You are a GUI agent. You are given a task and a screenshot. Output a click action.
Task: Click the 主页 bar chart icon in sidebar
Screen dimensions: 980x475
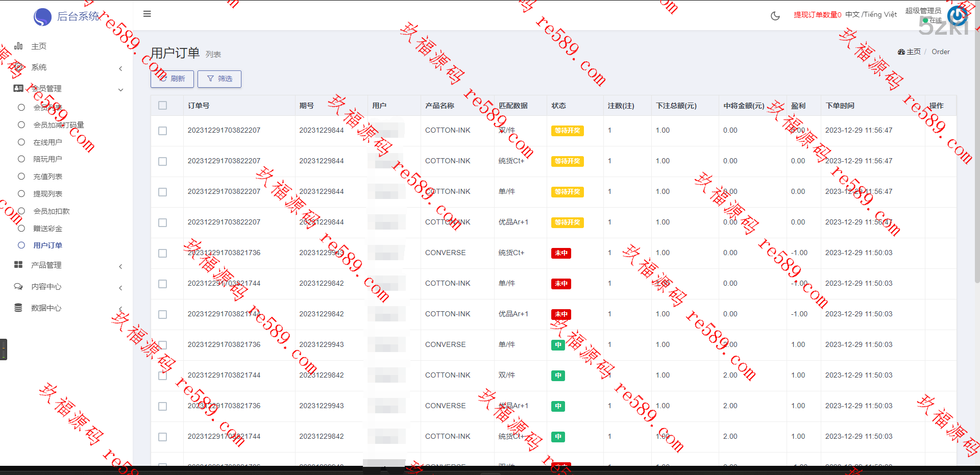point(18,46)
